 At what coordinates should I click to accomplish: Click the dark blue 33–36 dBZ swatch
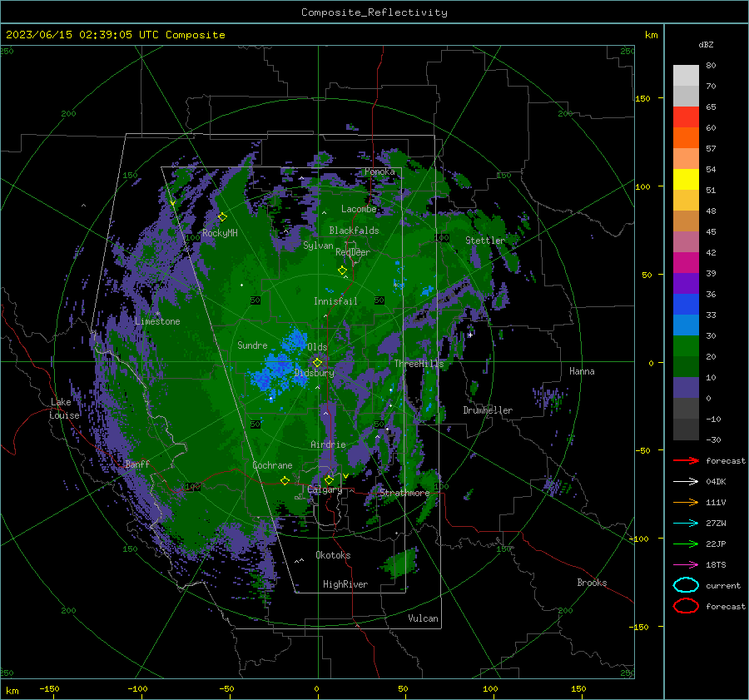point(686,305)
